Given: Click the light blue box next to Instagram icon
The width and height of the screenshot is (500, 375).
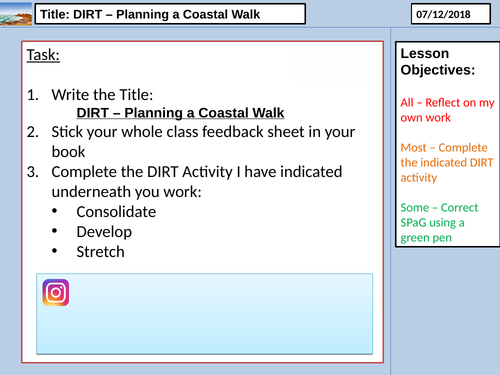Looking at the screenshot, I should click(204, 314).
